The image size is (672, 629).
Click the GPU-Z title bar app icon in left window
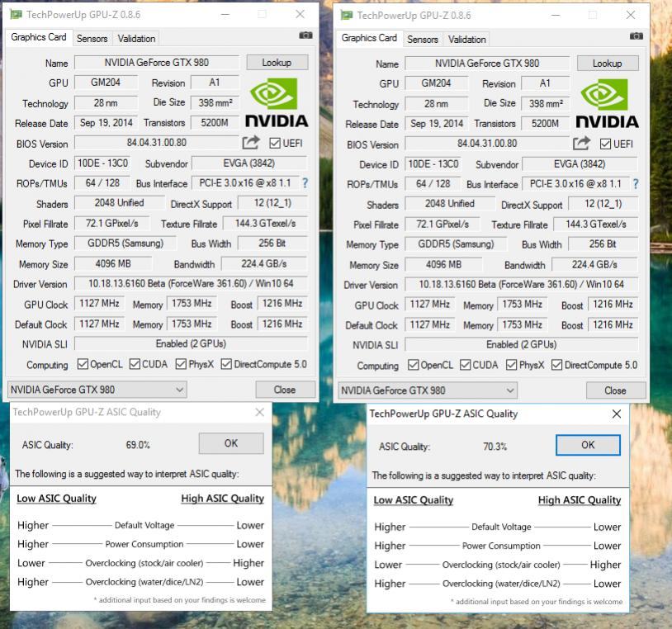16,15
